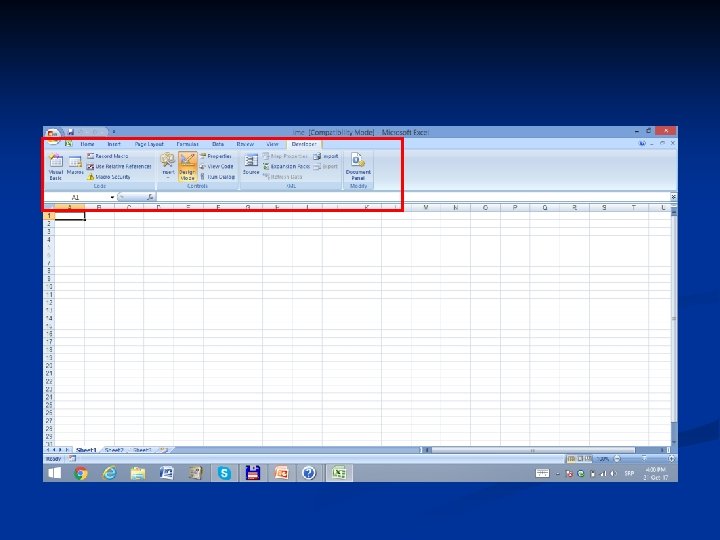Expand the formula bar
This screenshot has height=540, width=720.
(x=673, y=197)
